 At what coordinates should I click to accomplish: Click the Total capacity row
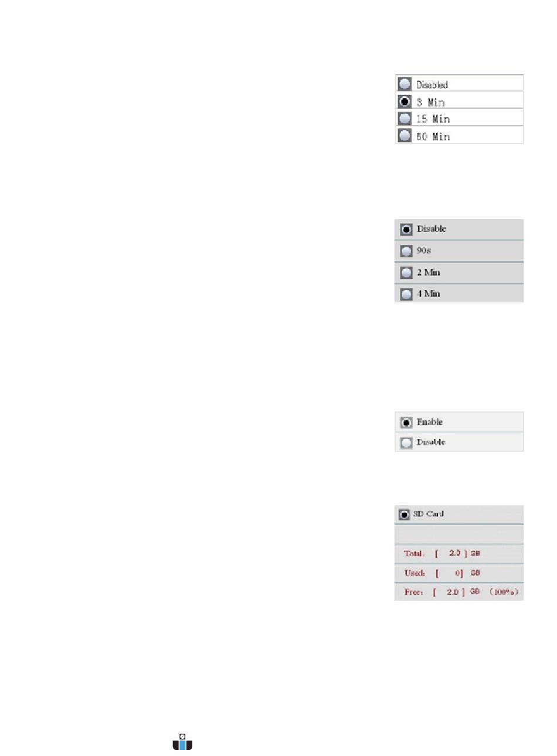click(459, 553)
